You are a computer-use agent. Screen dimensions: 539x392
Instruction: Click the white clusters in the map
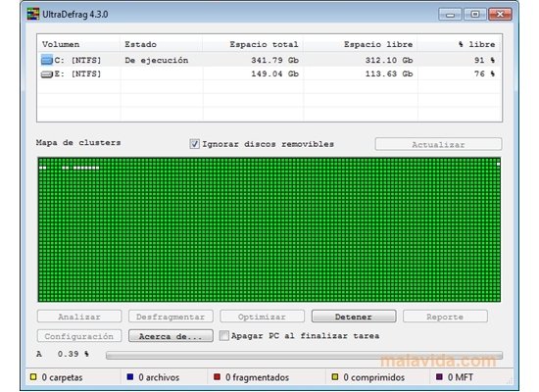pos(86,168)
